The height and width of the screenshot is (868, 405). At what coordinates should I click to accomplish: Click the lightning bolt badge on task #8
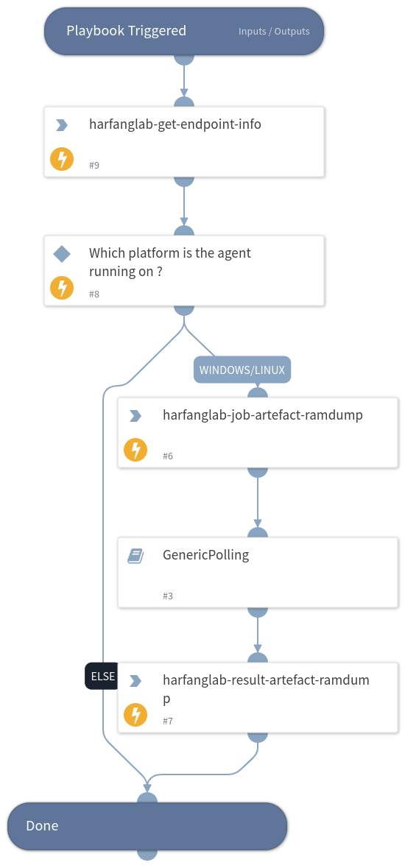(62, 288)
